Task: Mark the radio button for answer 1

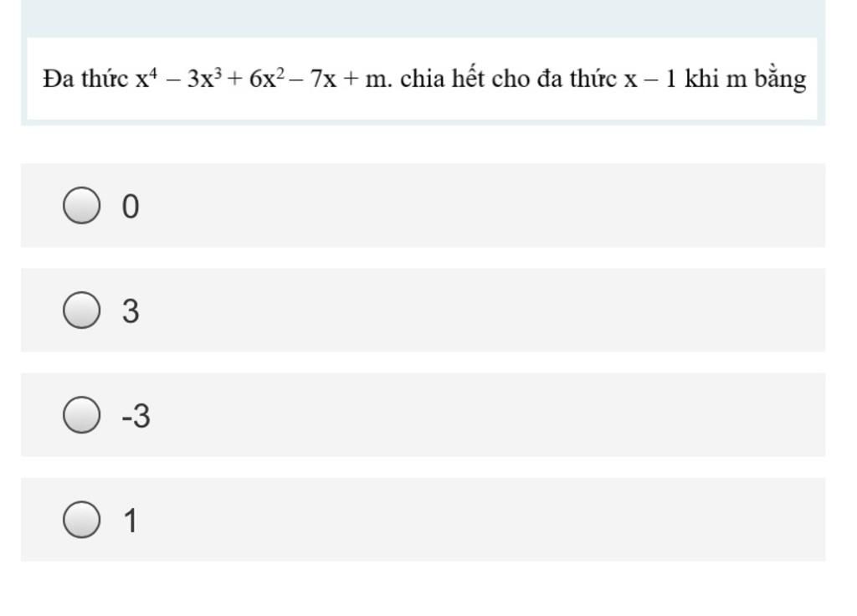Action: pos(81,520)
